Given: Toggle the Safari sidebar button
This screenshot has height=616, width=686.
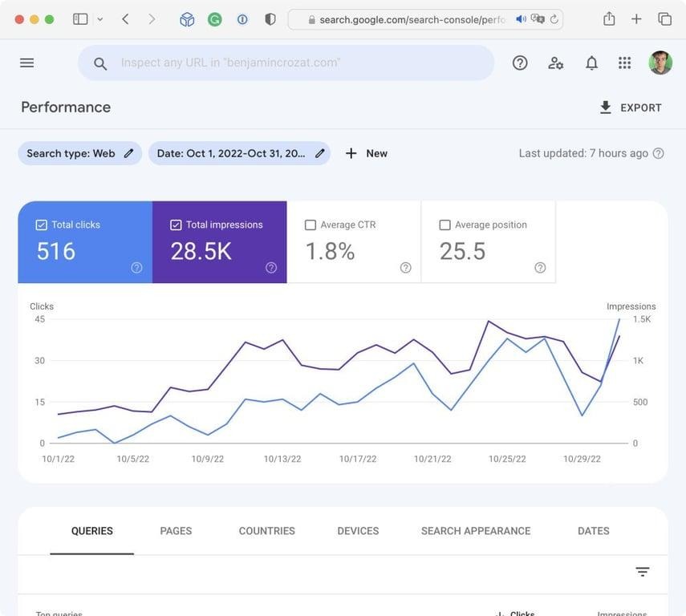Looking at the screenshot, I should (80, 19).
